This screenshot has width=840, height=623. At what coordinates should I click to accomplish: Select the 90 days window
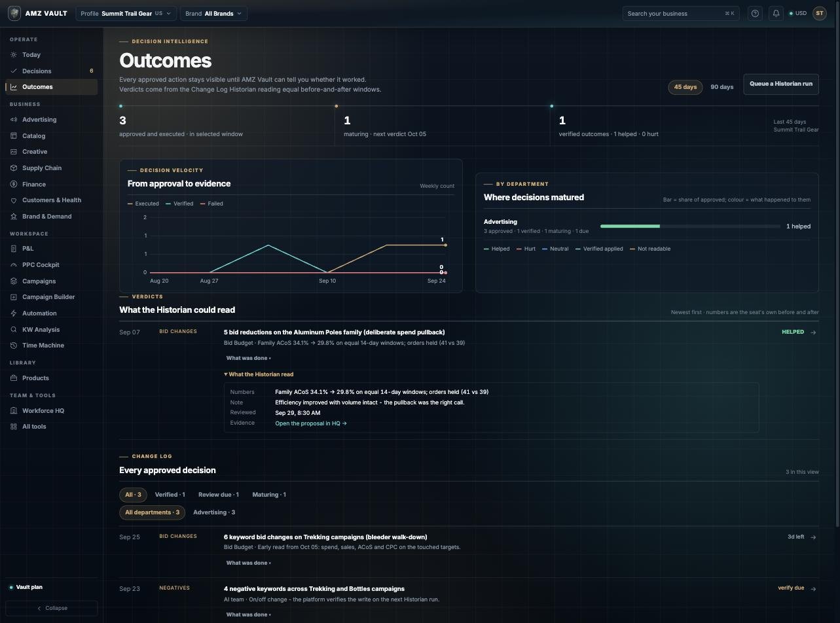pyautogui.click(x=721, y=87)
